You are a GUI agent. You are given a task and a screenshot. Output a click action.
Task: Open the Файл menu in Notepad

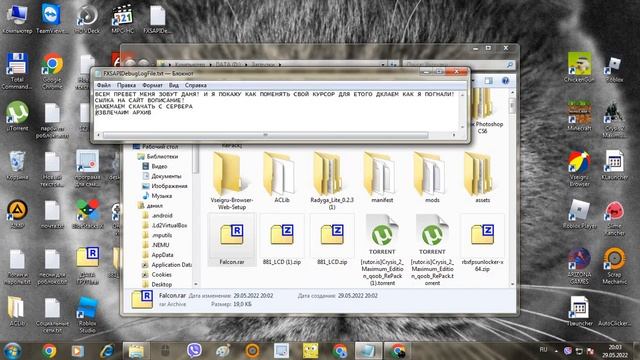tap(104, 85)
